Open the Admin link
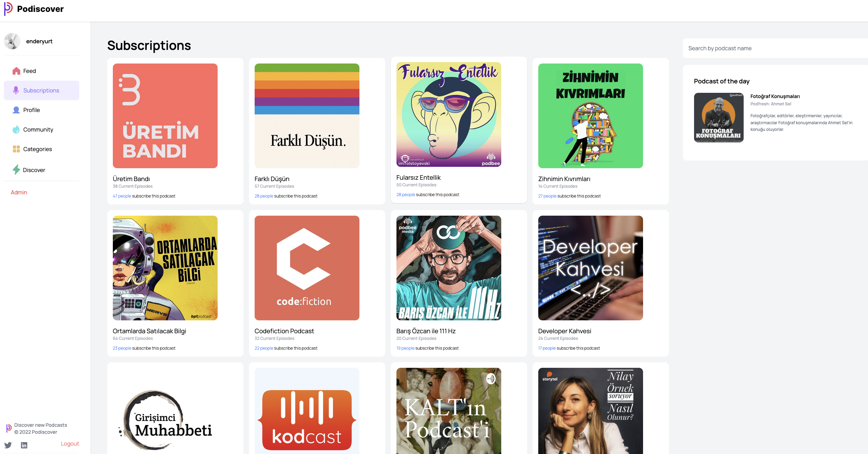Image resolution: width=868 pixels, height=454 pixels. 19,192
